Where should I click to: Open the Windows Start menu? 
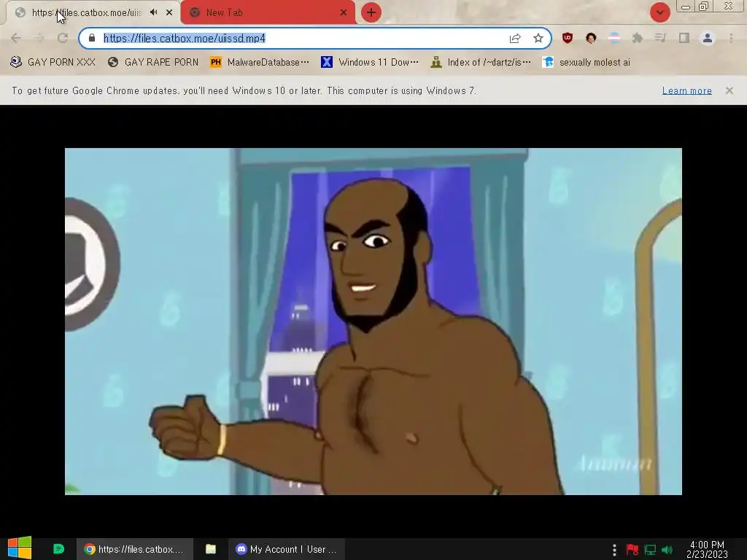[20, 548]
